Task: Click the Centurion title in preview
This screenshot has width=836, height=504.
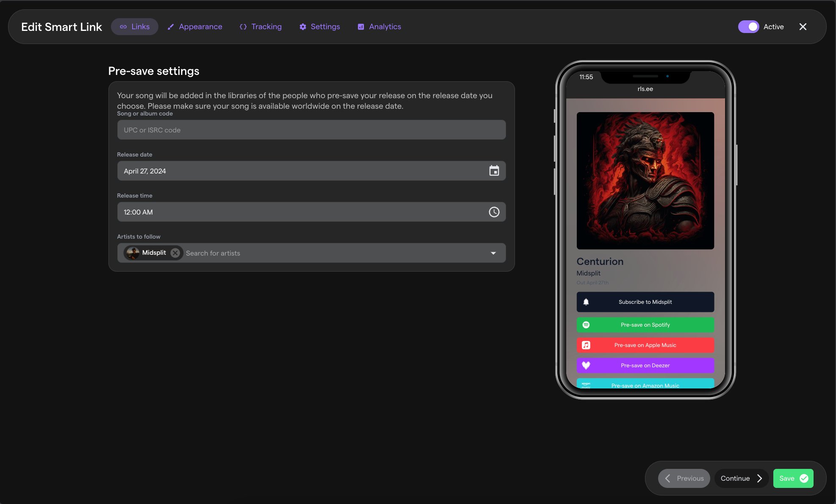Action: [600, 262]
